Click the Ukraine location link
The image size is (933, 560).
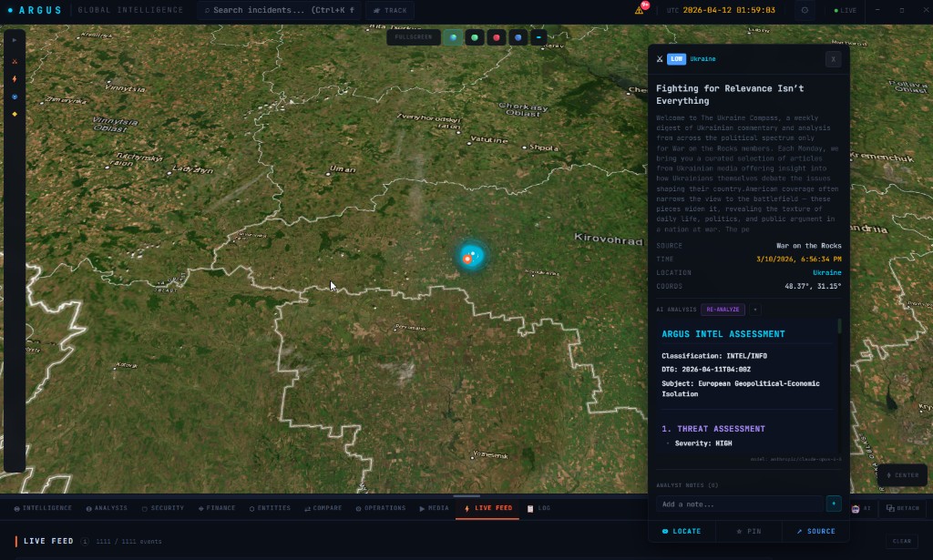827,272
